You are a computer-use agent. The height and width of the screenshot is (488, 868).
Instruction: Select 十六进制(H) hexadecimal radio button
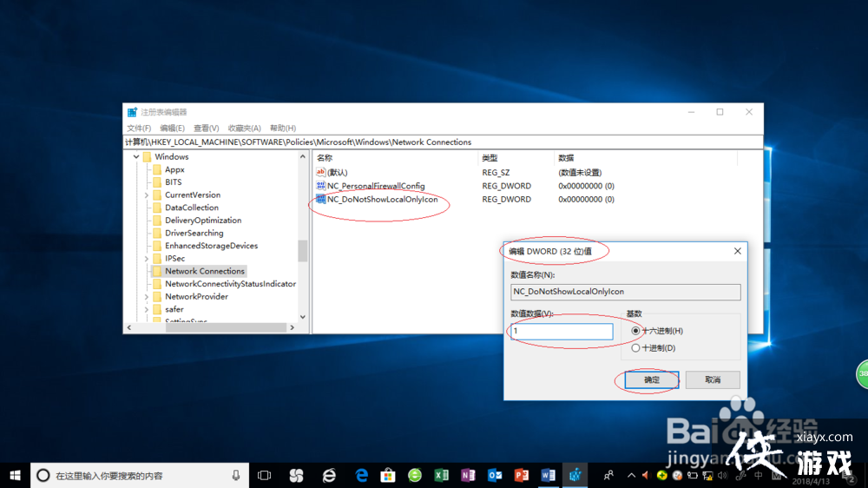click(x=635, y=331)
